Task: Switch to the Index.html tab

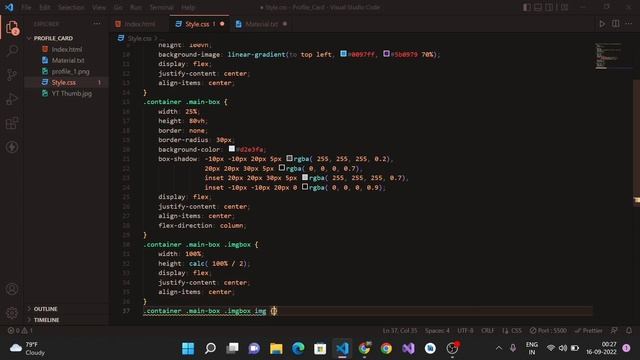Action: coord(140,24)
